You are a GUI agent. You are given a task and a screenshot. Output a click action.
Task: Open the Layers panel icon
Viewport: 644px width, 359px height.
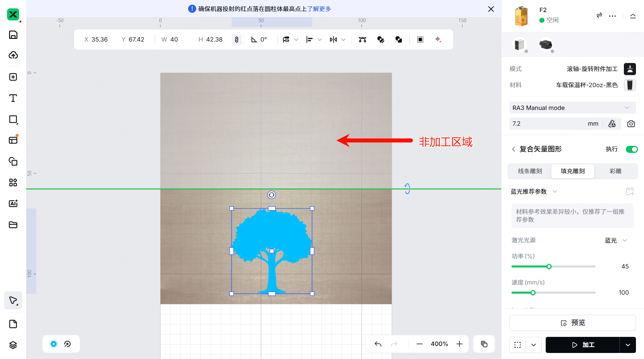(x=13, y=345)
